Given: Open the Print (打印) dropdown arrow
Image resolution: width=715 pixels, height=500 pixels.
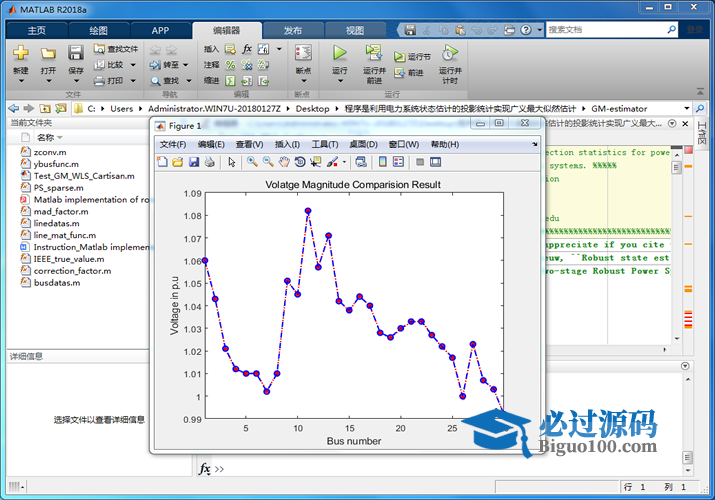Looking at the screenshot, I should (x=132, y=81).
